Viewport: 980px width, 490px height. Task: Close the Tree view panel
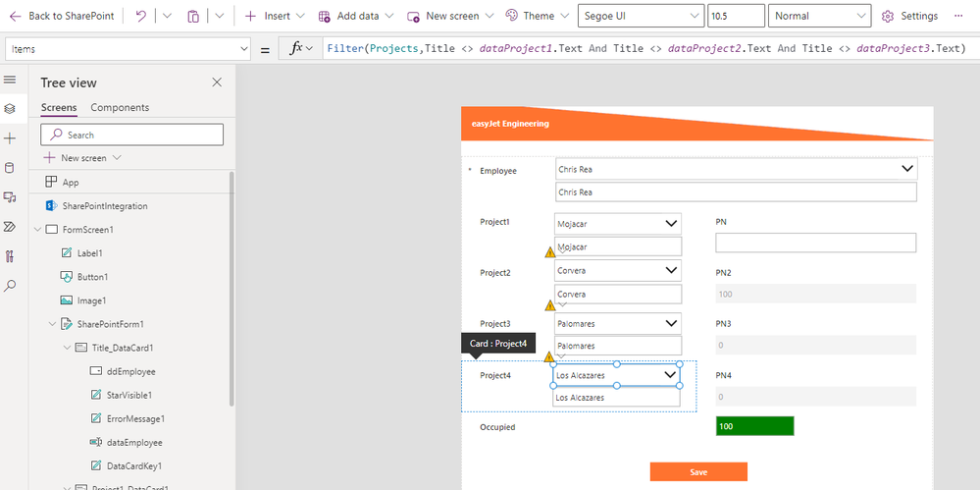coord(217,82)
